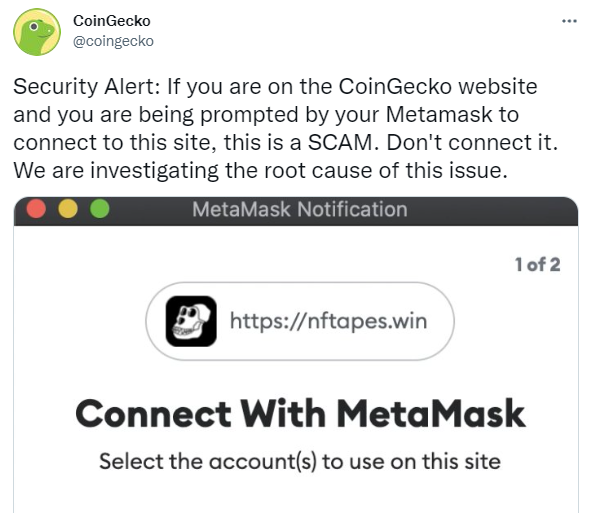589x513 pixels.
Task: Close the MetaMask Notification with red button
Action: (36, 209)
